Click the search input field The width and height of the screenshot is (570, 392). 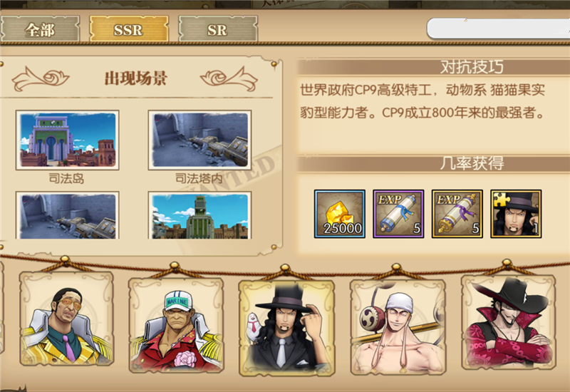[498, 29]
